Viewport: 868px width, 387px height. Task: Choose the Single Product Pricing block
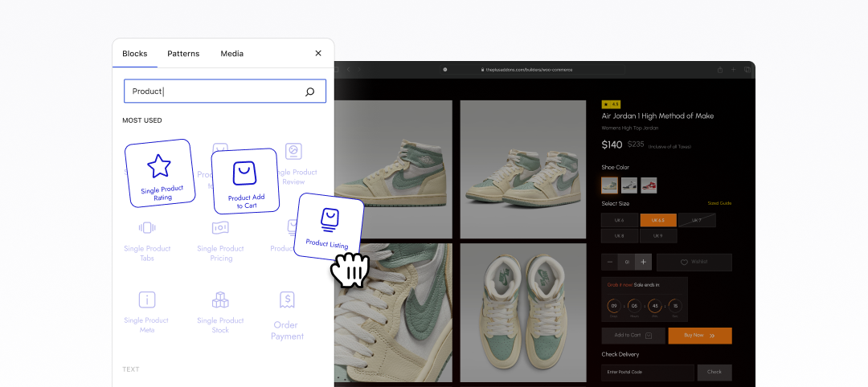220,242
